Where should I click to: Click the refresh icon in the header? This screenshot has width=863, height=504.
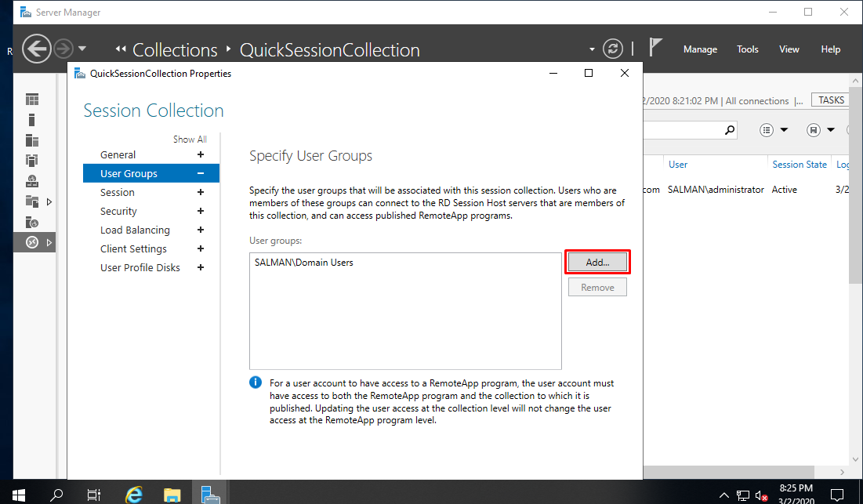point(612,49)
